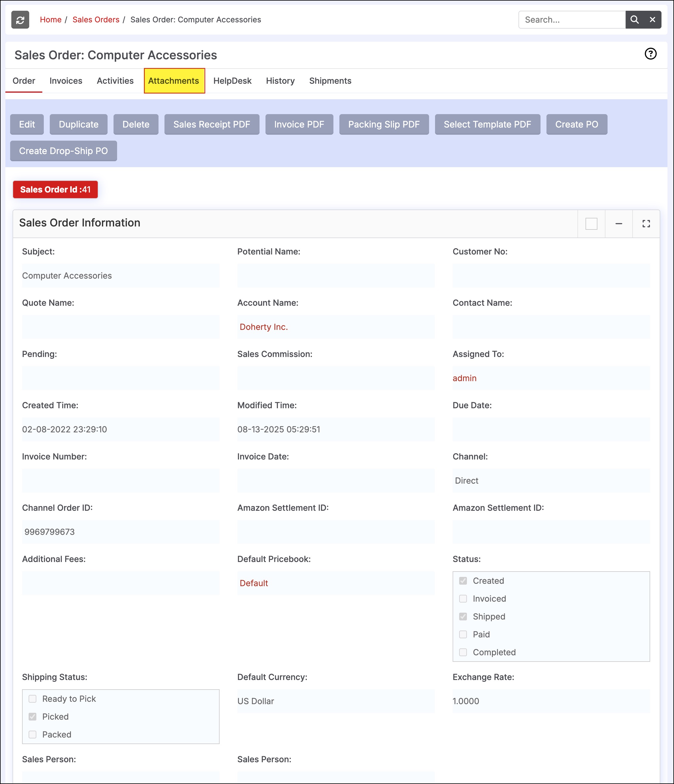Click the search magnifier icon
The image size is (674, 784).
[634, 20]
